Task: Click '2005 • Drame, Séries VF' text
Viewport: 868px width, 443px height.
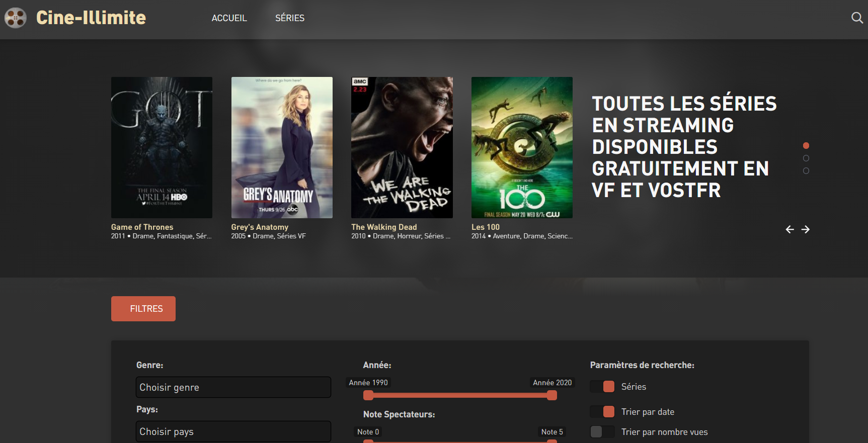Action: pos(269,236)
